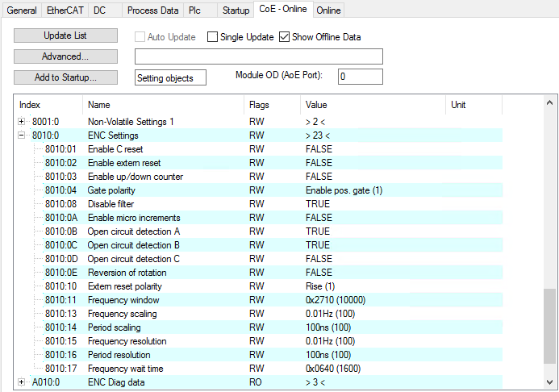559x392 pixels.
Task: Open the Startup tab
Action: coord(236,10)
